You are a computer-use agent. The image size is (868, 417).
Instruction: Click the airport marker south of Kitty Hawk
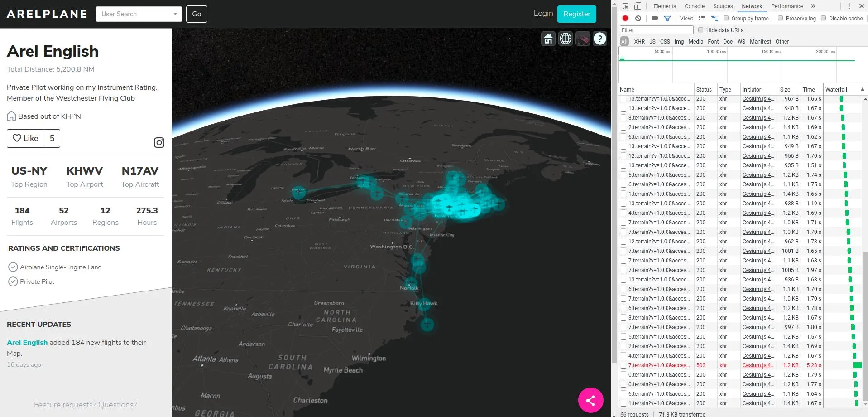pos(427,325)
